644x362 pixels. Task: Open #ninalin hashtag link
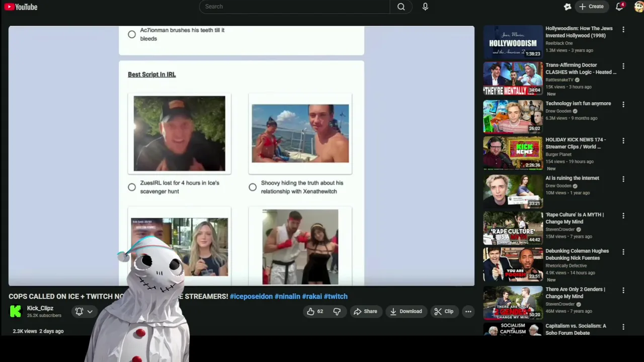[x=287, y=296]
